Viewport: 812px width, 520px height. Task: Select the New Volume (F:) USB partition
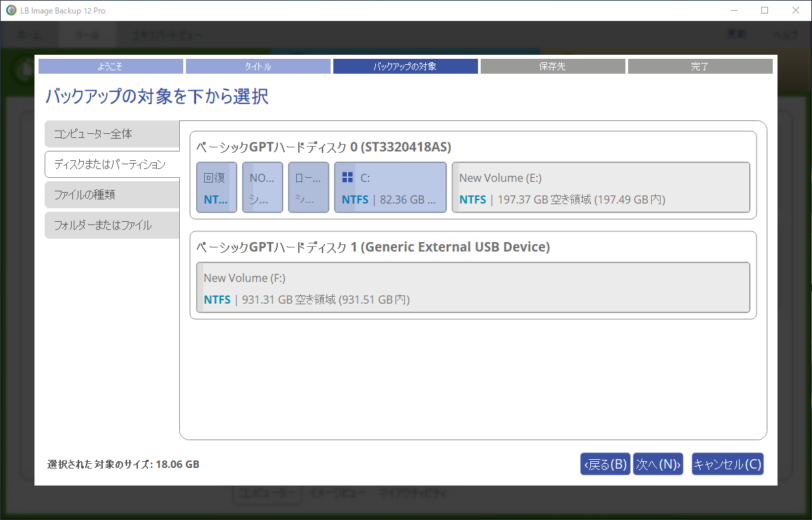[473, 288]
